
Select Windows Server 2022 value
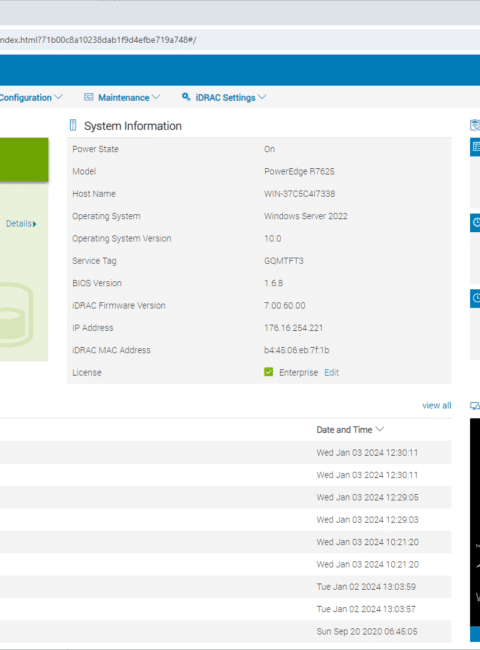pos(305,216)
